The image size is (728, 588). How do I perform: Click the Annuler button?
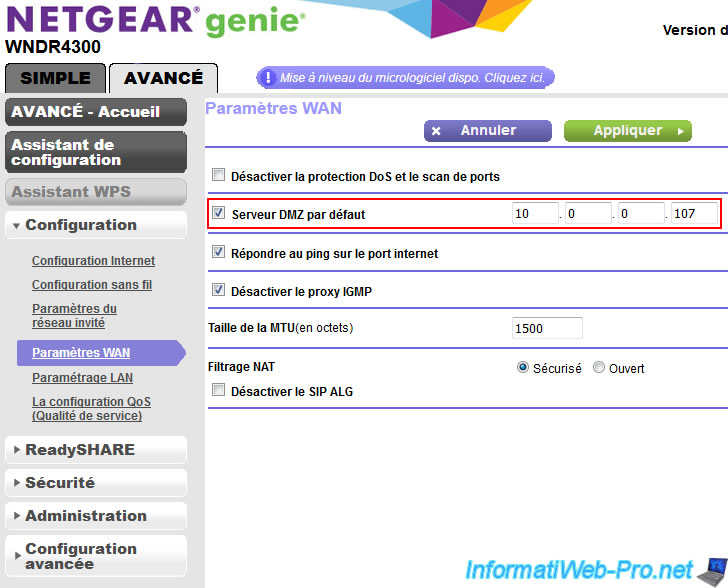coord(488,131)
